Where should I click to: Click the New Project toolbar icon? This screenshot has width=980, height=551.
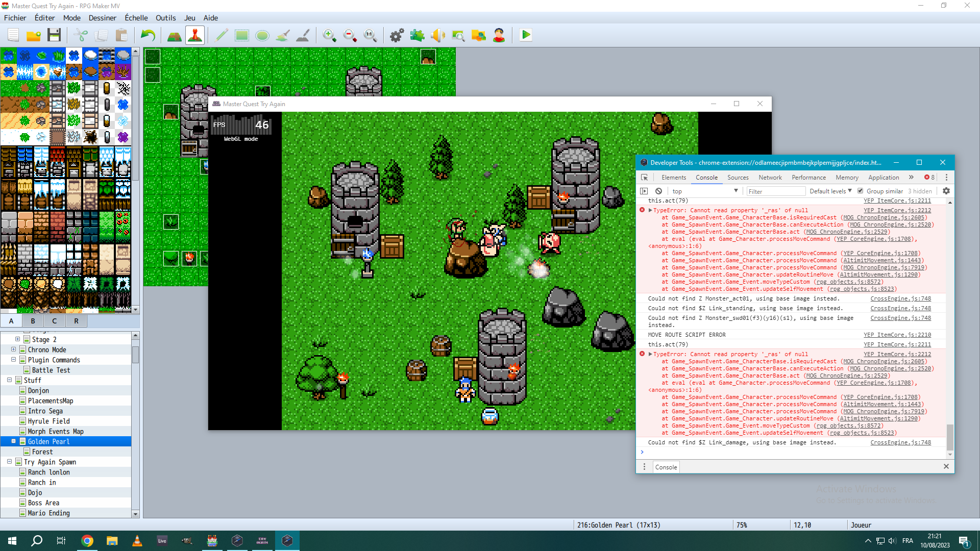tap(13, 35)
